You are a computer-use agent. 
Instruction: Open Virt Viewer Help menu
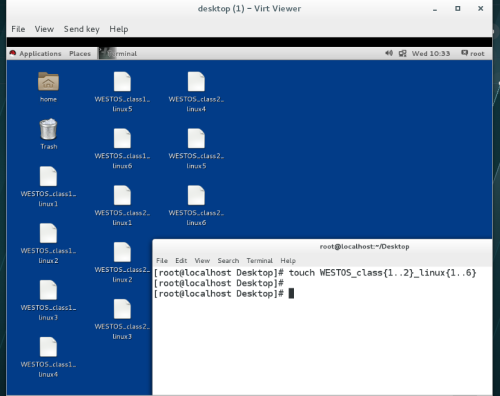(119, 29)
